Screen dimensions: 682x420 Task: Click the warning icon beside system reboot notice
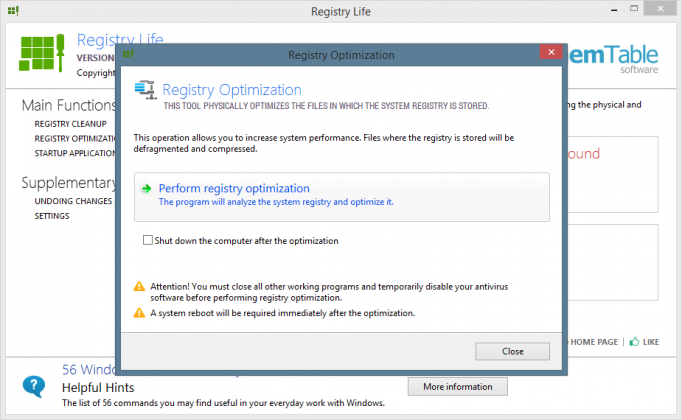click(x=139, y=313)
